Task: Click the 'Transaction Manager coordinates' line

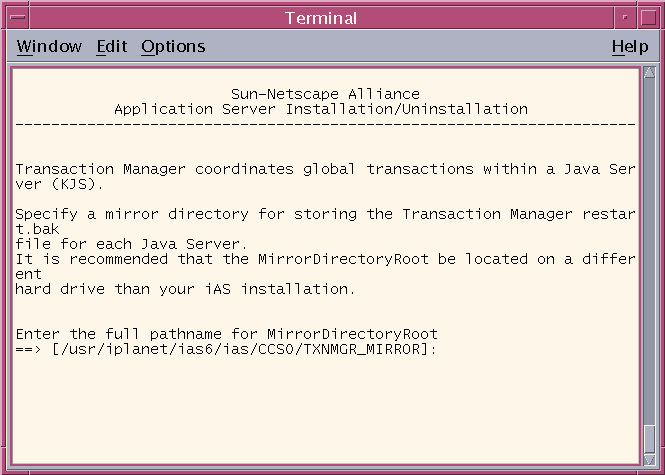Action: click(x=325, y=169)
